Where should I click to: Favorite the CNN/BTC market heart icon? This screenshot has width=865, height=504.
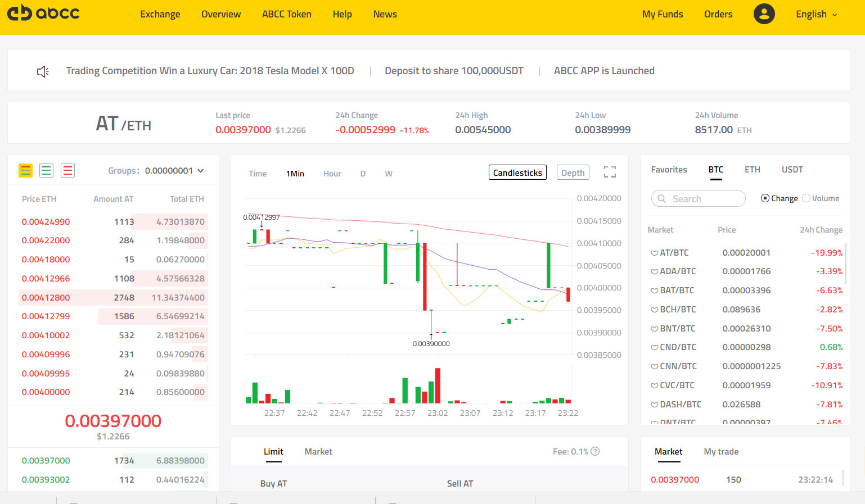[654, 367]
